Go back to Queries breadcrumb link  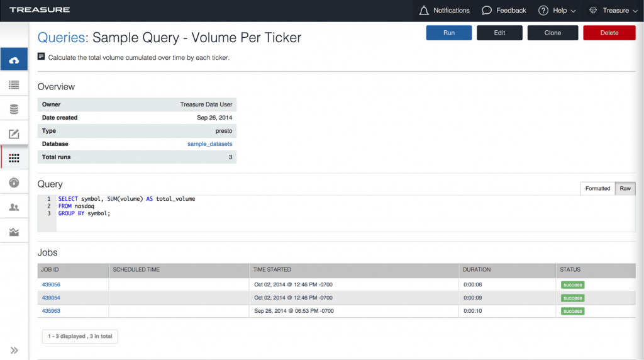click(x=61, y=37)
